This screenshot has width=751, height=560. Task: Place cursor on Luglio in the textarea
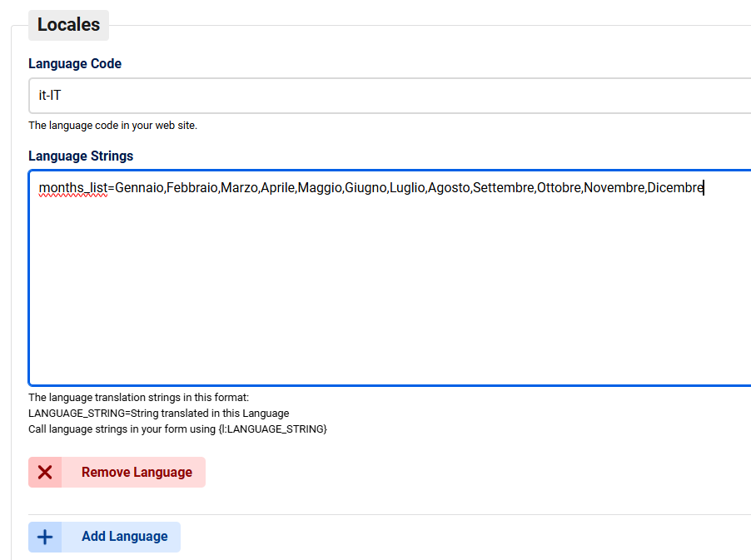tap(406, 188)
